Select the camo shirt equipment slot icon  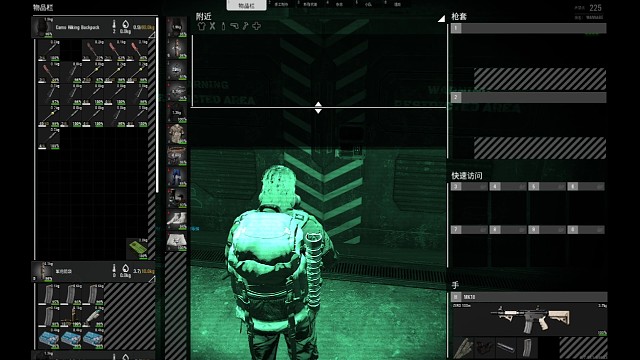point(176,134)
